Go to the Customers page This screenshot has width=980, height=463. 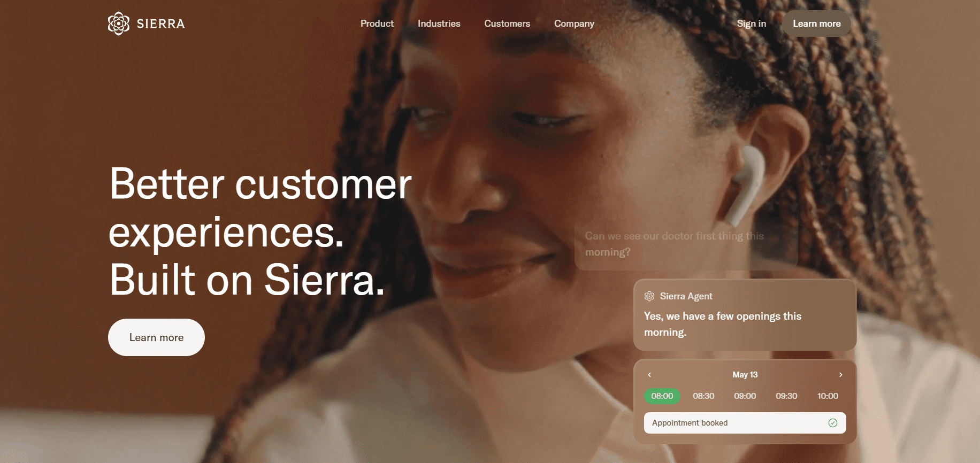point(507,24)
